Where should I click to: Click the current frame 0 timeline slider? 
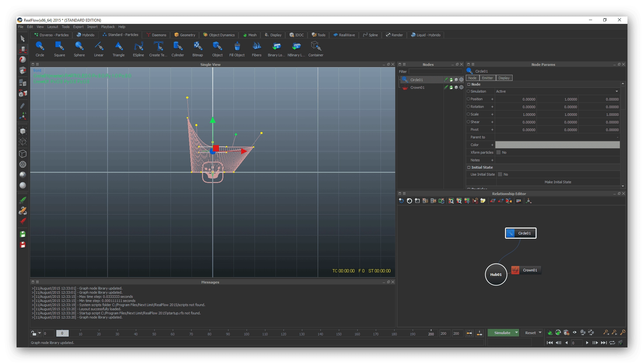pyautogui.click(x=62, y=333)
